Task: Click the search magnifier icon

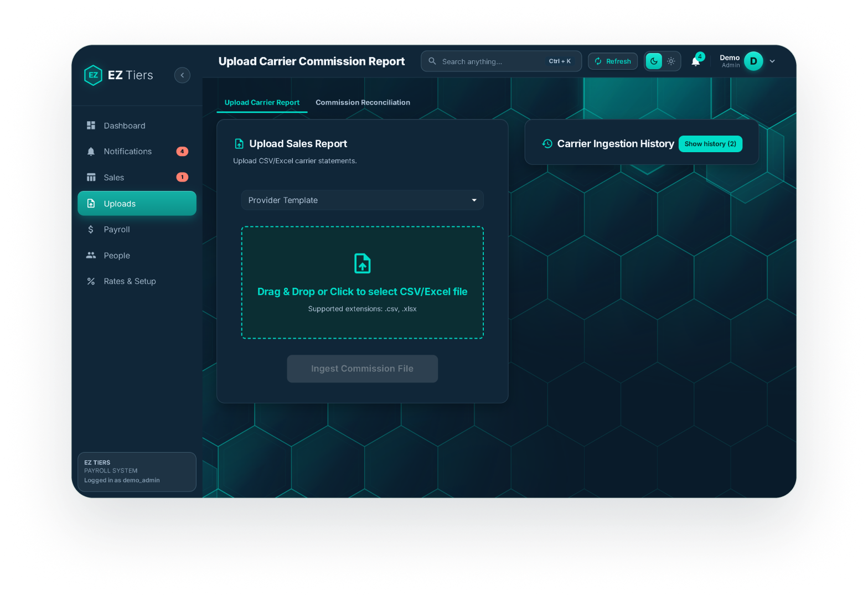Action: (x=432, y=61)
